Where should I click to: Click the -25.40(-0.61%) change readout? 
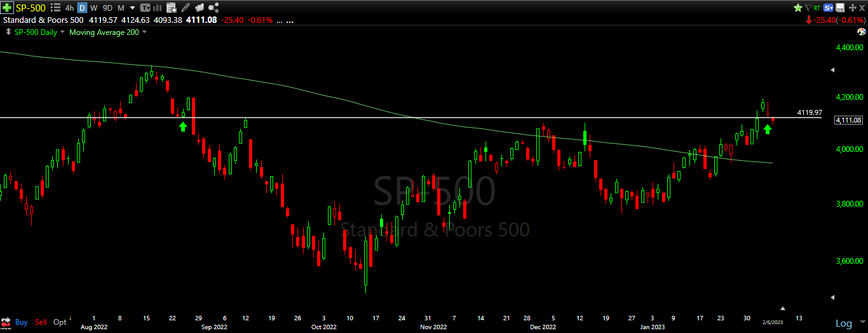tap(838, 20)
